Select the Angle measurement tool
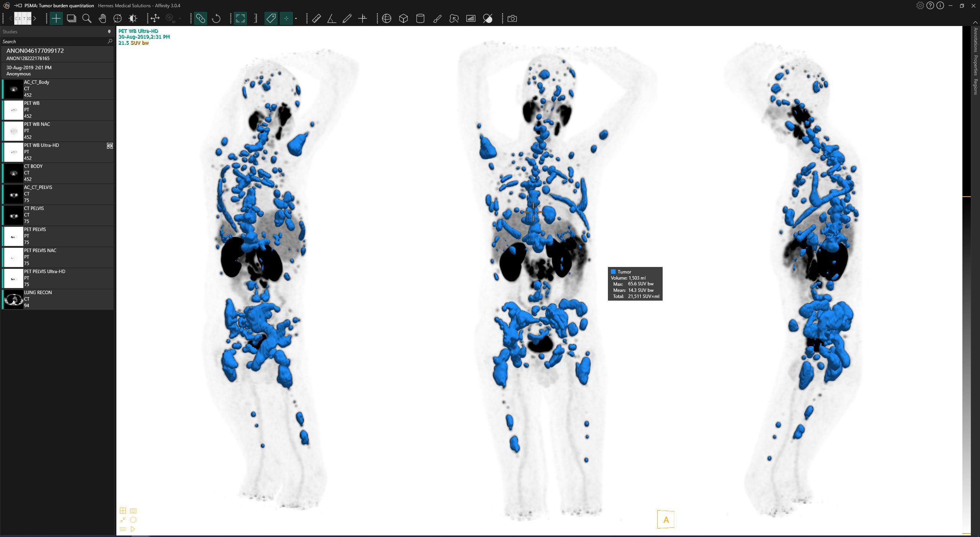The height and width of the screenshot is (537, 980). pyautogui.click(x=332, y=18)
